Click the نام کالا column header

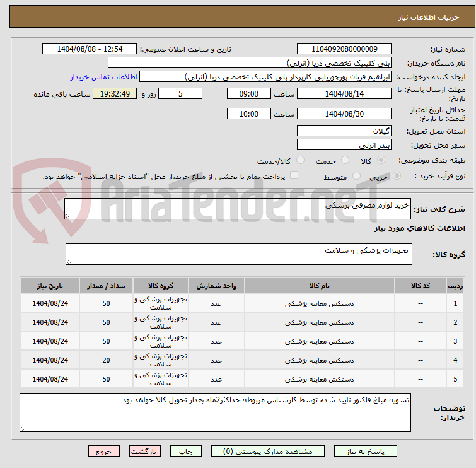coord(320,286)
